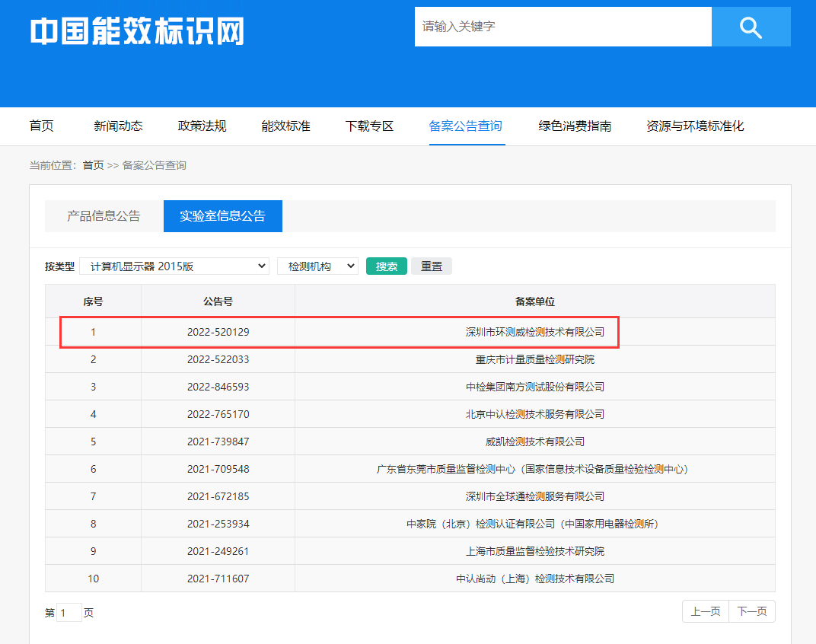This screenshot has height=644, width=816.
Task: Open 下载专区 navigation item
Action: click(x=369, y=126)
